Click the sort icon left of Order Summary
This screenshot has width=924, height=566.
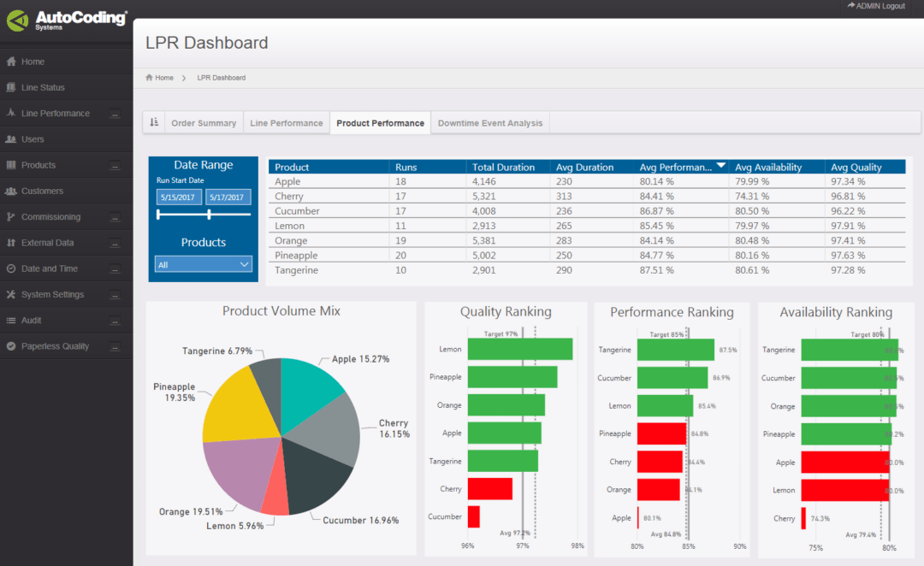pos(154,122)
